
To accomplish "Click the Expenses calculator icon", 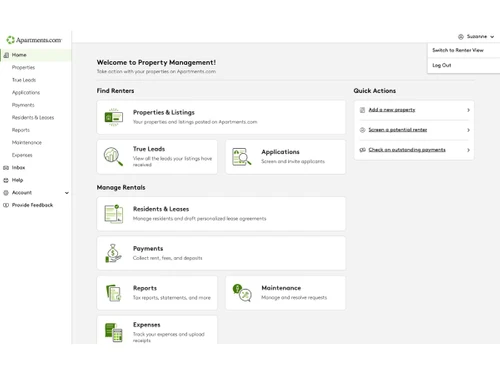I will click(x=114, y=332).
